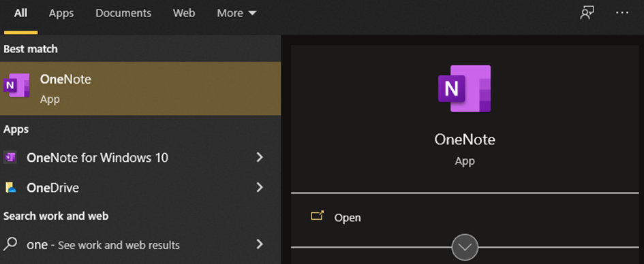Open OneNote for Windows 10 result
The height and width of the screenshot is (264, 644).
click(140, 157)
